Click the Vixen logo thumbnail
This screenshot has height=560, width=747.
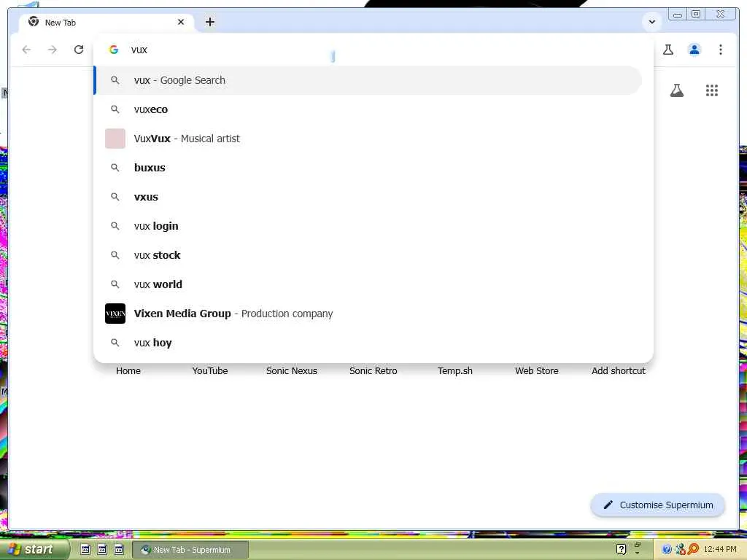[115, 314]
